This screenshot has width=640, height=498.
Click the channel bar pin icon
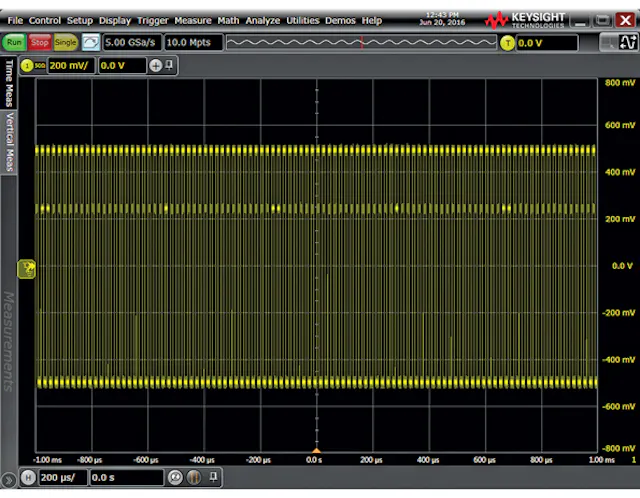169,65
